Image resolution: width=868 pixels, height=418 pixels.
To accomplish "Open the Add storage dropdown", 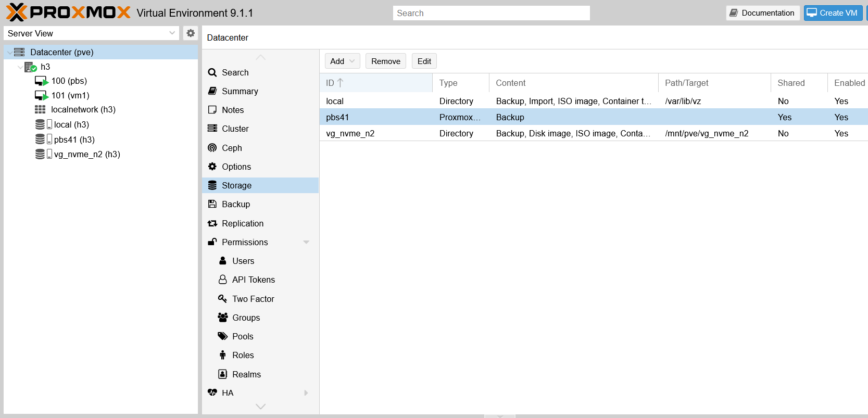I will (x=343, y=61).
